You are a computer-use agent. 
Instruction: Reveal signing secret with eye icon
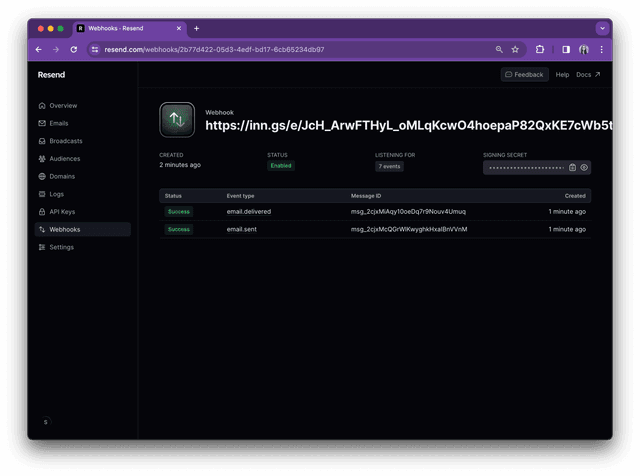584,167
